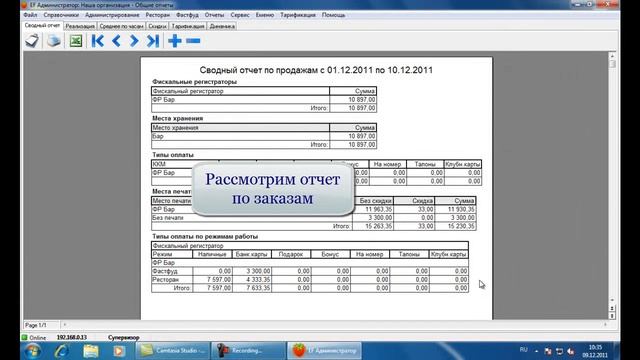Launch Internet Explorer from the taskbar
The height and width of the screenshot is (360, 640).
tap(62, 351)
